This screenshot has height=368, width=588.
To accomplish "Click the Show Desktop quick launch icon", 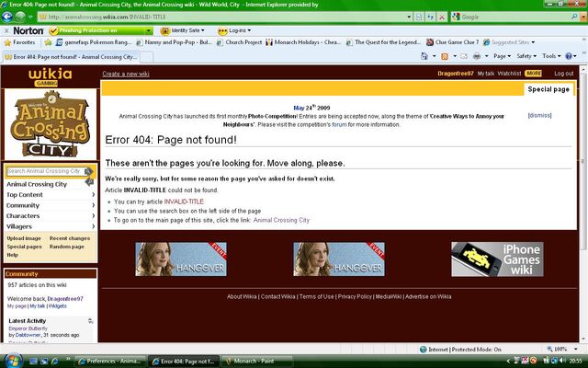I will point(33,362).
